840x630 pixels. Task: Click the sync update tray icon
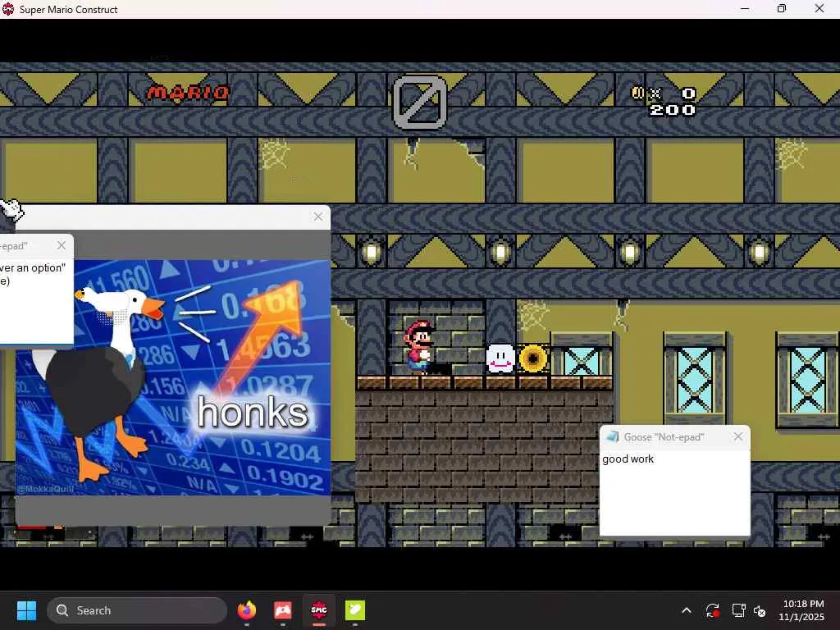713,610
